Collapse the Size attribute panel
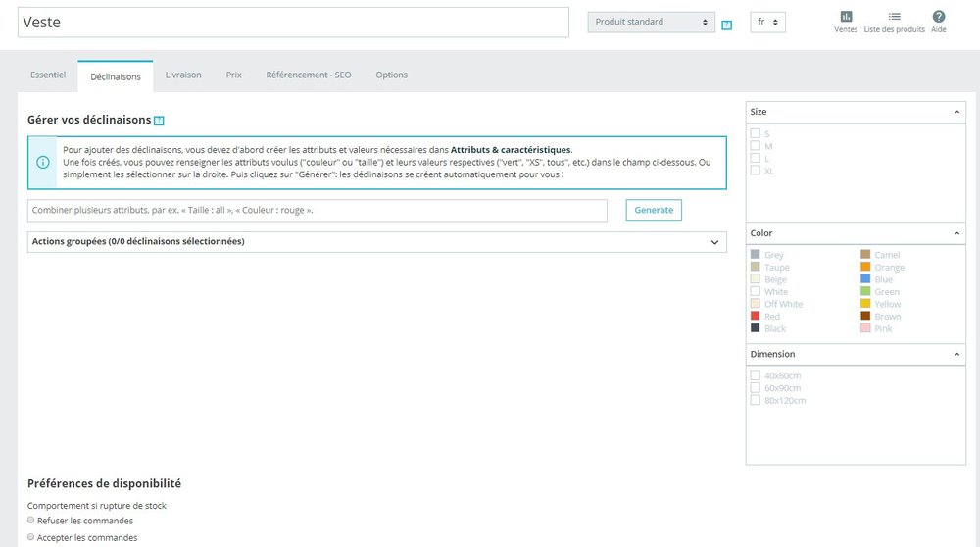Viewport: 980px width, 547px height. coord(956,112)
